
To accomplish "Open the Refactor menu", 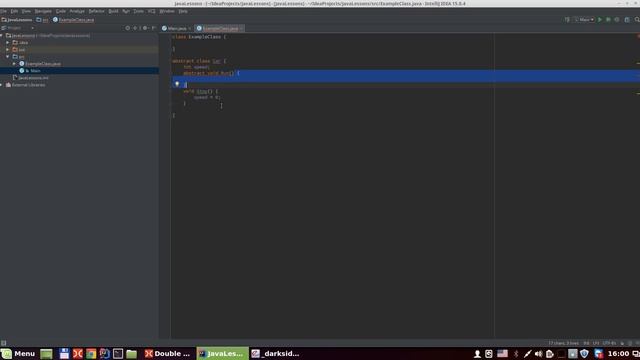I will click(x=97, y=11).
